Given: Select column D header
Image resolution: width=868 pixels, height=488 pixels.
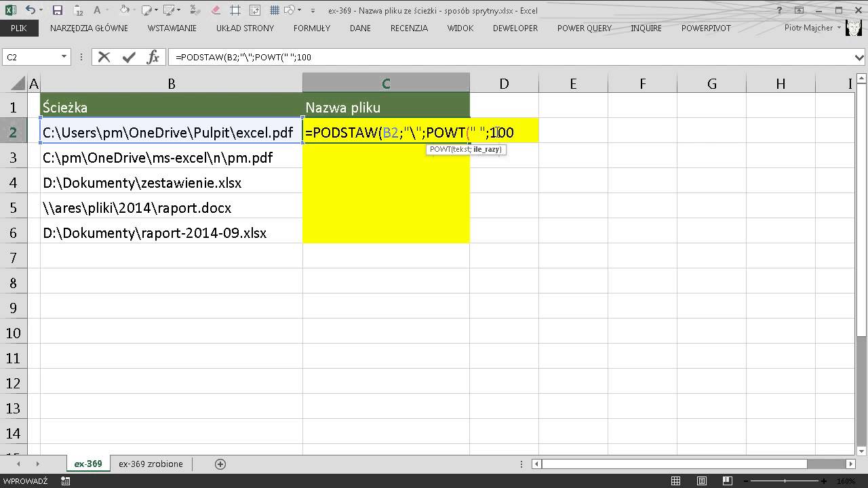Looking at the screenshot, I should [505, 83].
